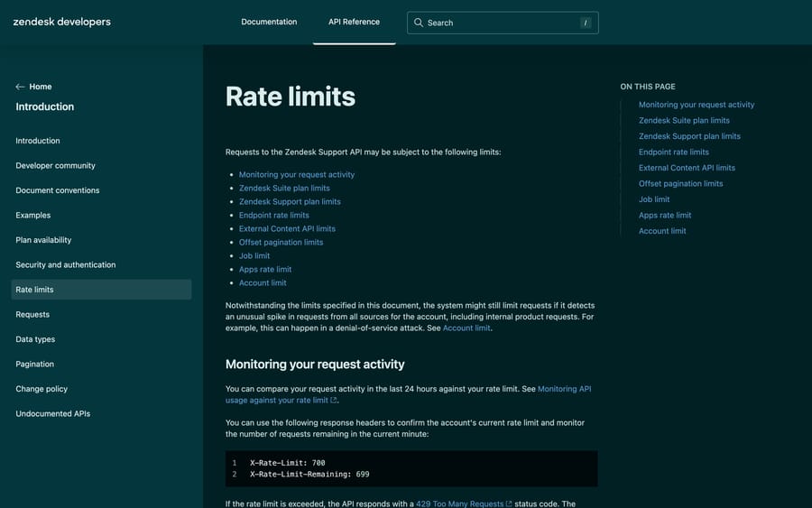Jump to 'Zendesk Suite plan limits' in On This Page
This screenshot has width=812, height=508.
coord(684,120)
